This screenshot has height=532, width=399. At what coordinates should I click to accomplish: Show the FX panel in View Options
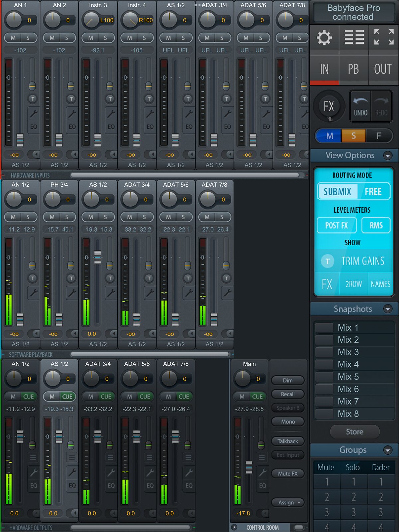(327, 284)
